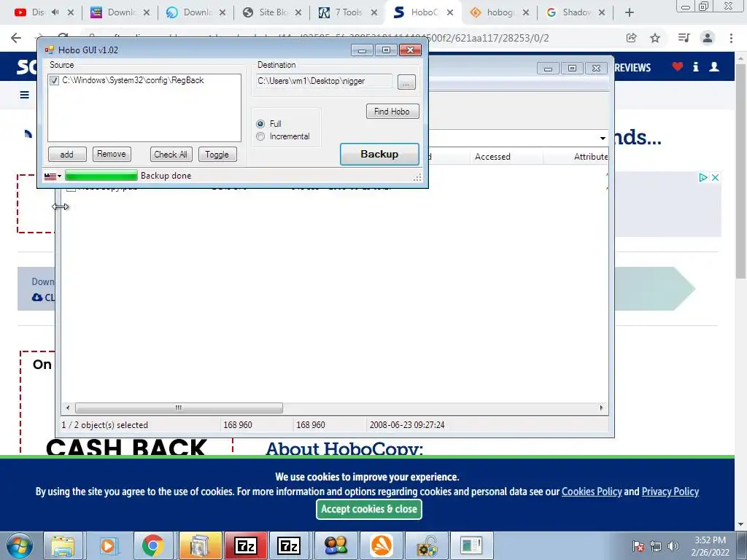747x560 pixels.
Task: Open the red 7z taskbar icon
Action: click(245, 545)
